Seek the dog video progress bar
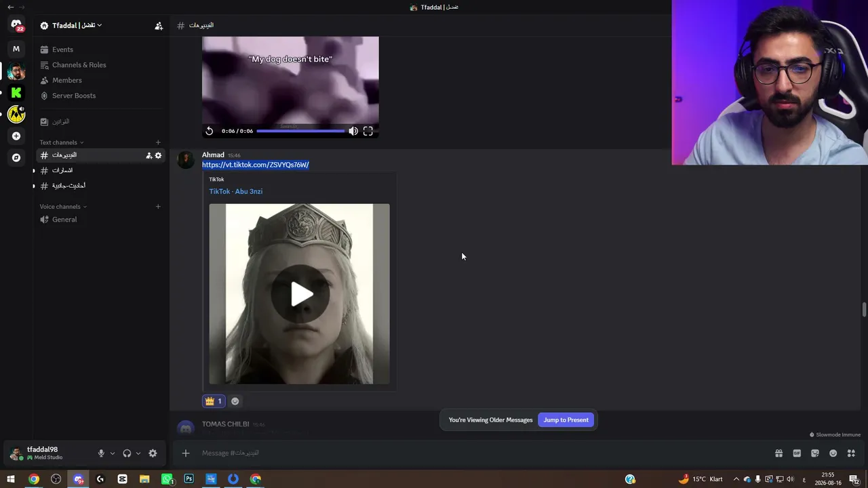868x488 pixels. [x=300, y=131]
